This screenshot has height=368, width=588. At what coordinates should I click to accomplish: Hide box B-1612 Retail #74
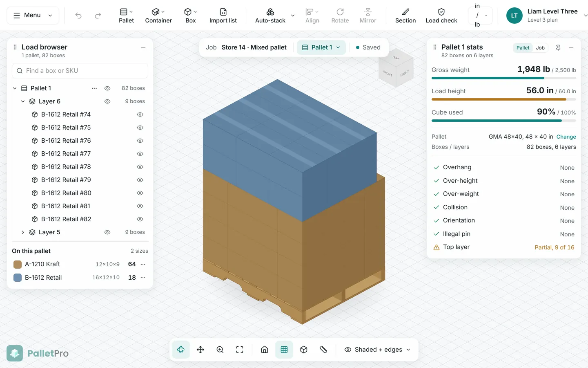point(140,114)
